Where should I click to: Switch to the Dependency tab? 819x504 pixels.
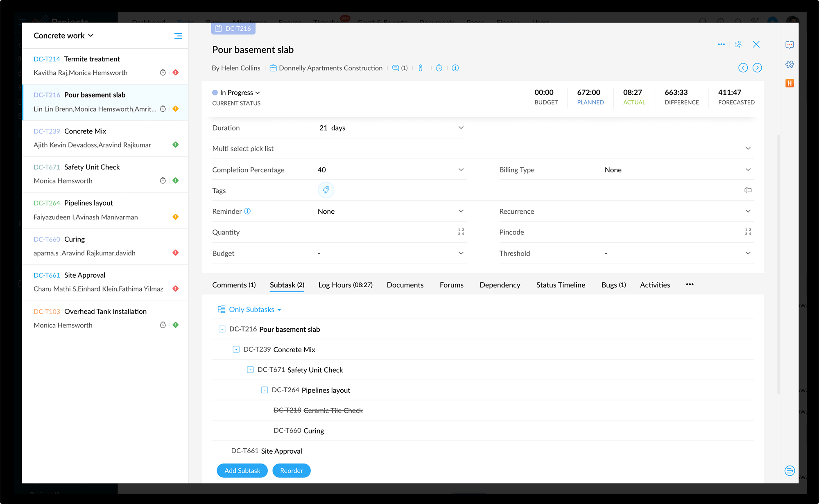[500, 285]
